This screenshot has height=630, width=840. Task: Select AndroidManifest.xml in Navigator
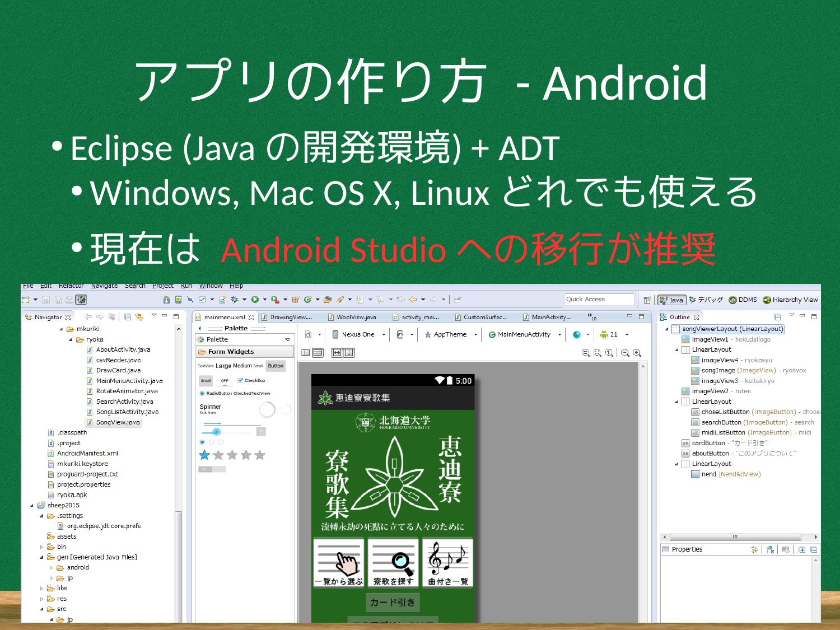pyautogui.click(x=87, y=454)
